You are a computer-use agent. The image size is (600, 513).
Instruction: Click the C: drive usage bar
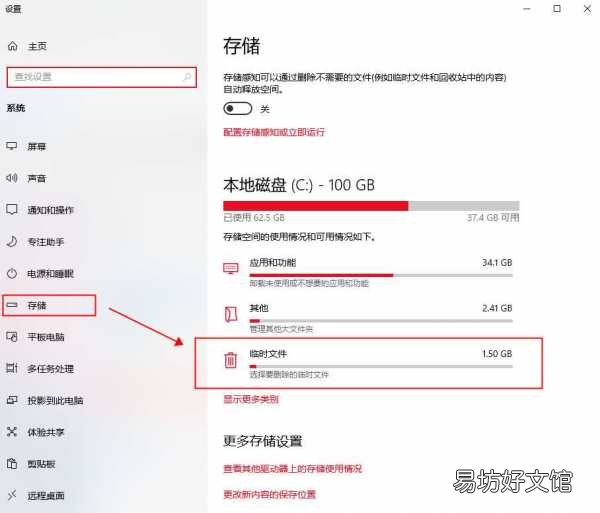(x=371, y=206)
